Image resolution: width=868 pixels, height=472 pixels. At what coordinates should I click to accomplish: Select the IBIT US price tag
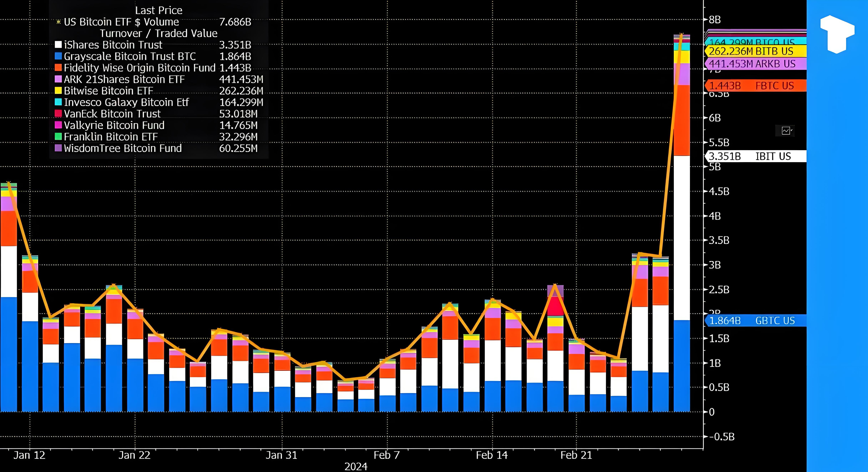[756, 156]
